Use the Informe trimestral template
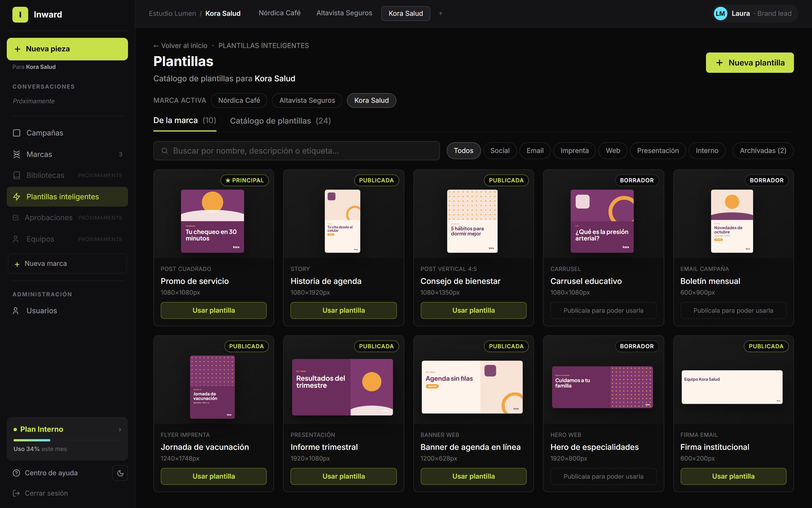This screenshot has width=812, height=508. tap(343, 477)
